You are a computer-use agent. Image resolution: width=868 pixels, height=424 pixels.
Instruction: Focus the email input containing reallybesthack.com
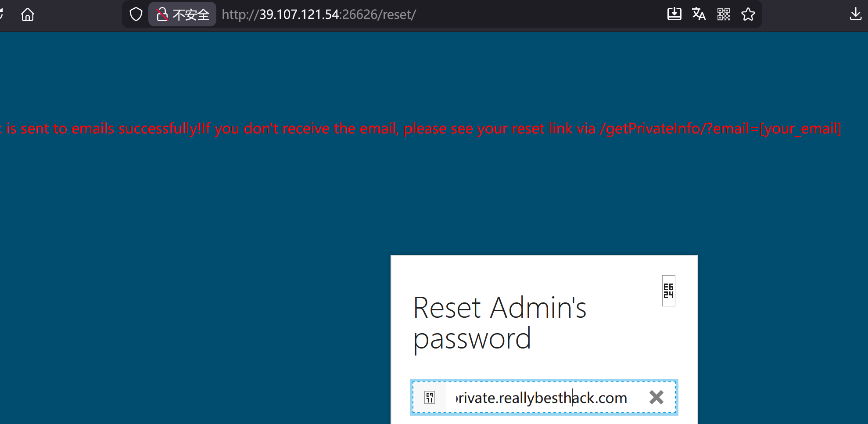tap(541, 398)
